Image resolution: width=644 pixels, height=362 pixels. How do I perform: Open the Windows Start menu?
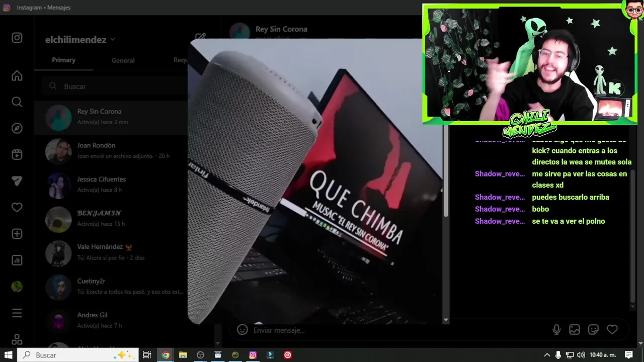click(9, 355)
